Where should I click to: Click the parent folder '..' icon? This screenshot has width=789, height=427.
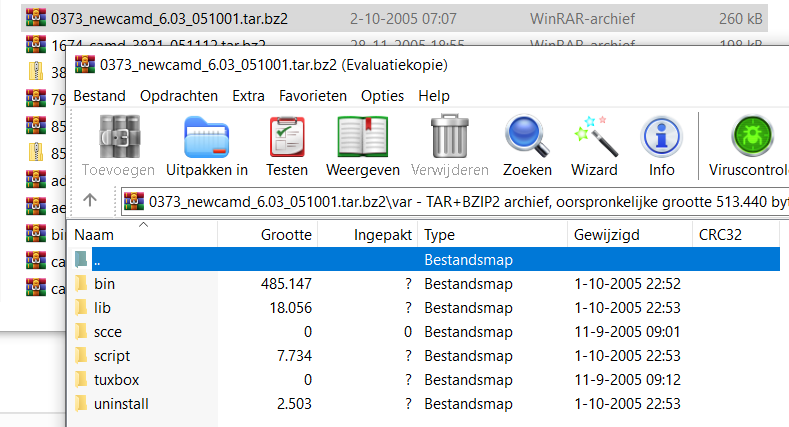pyautogui.click(x=81, y=260)
